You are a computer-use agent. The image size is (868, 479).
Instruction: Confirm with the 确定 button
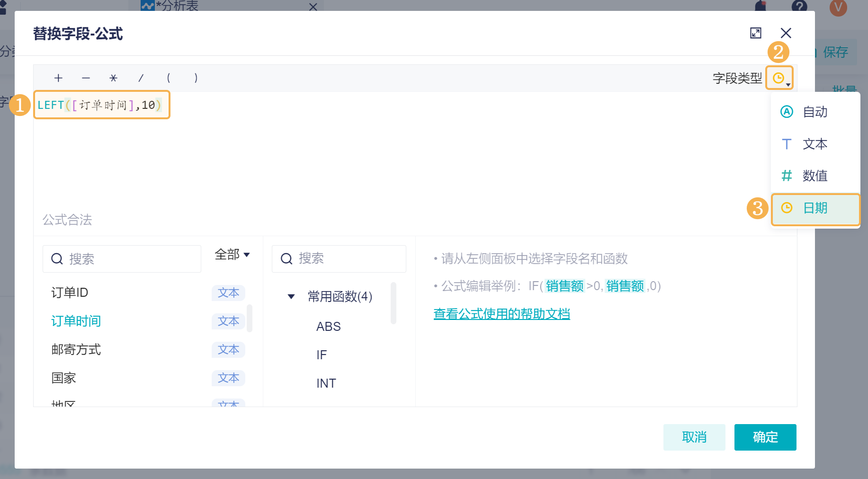coord(765,437)
